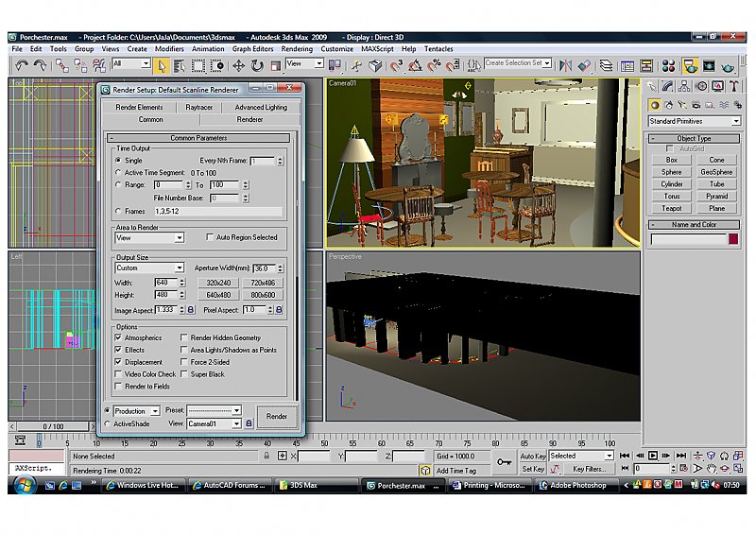The height and width of the screenshot is (535, 756).
Task: Switch to the Modify command panel tab
Action: point(667,86)
